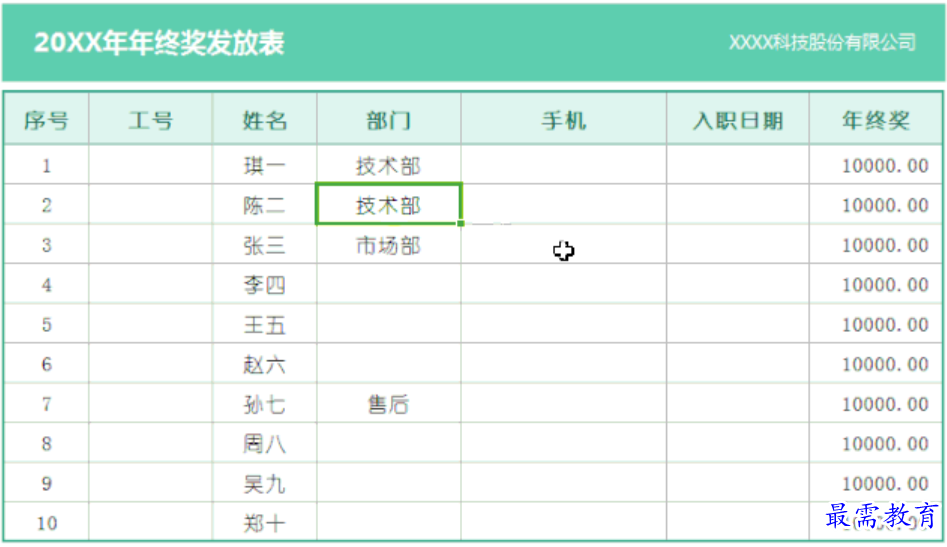Click the title 20XX年年终奖发放表
The image size is (947, 547).
coord(159,42)
